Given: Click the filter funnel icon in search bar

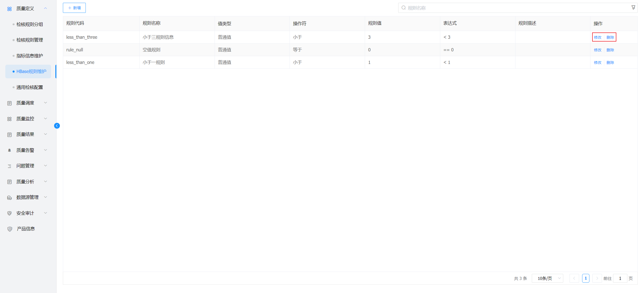Looking at the screenshot, I should point(633,8).
